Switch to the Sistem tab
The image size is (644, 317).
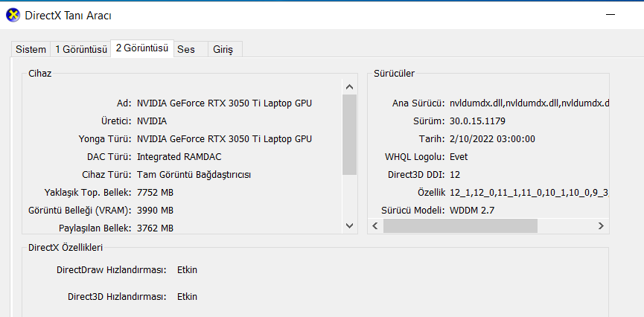31,49
